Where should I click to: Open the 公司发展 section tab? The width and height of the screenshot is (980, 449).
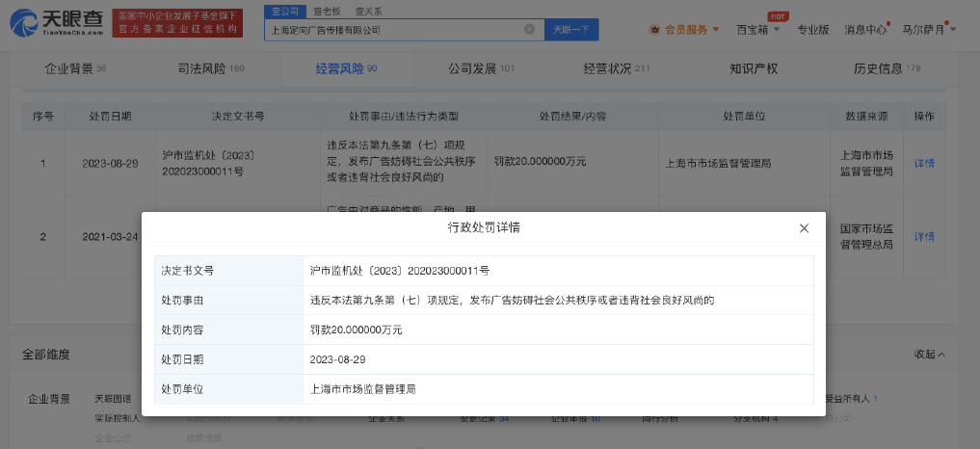[481, 68]
